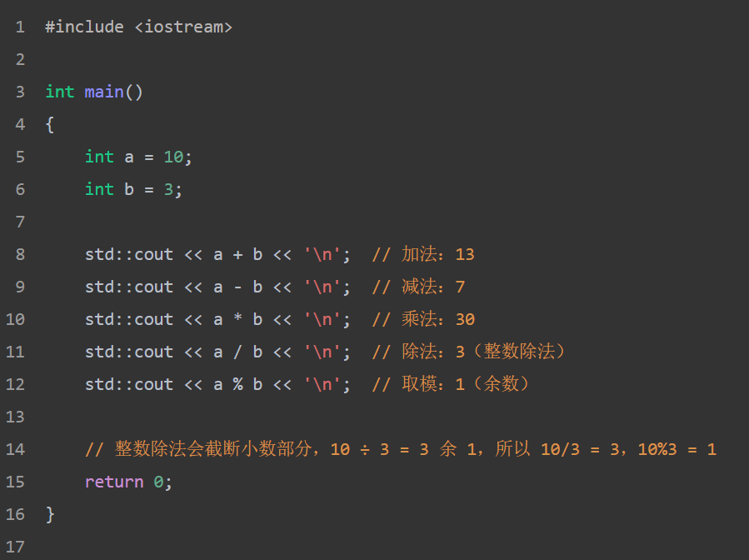Click line number 6 in the gutter
749x560 pixels.
[20, 189]
